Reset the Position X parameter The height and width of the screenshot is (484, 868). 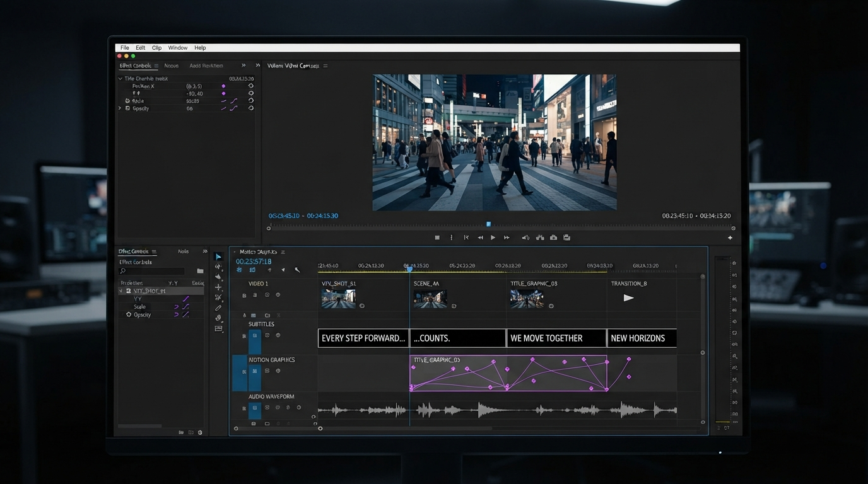[250, 86]
